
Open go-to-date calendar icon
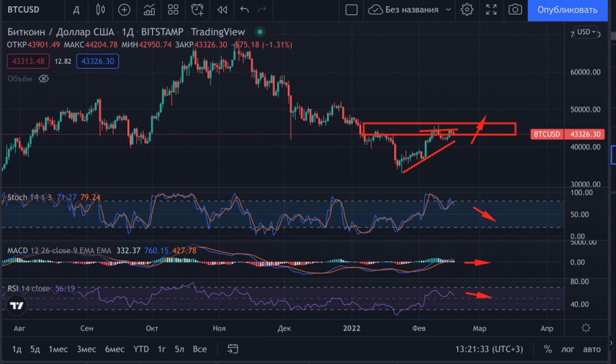coord(233,349)
